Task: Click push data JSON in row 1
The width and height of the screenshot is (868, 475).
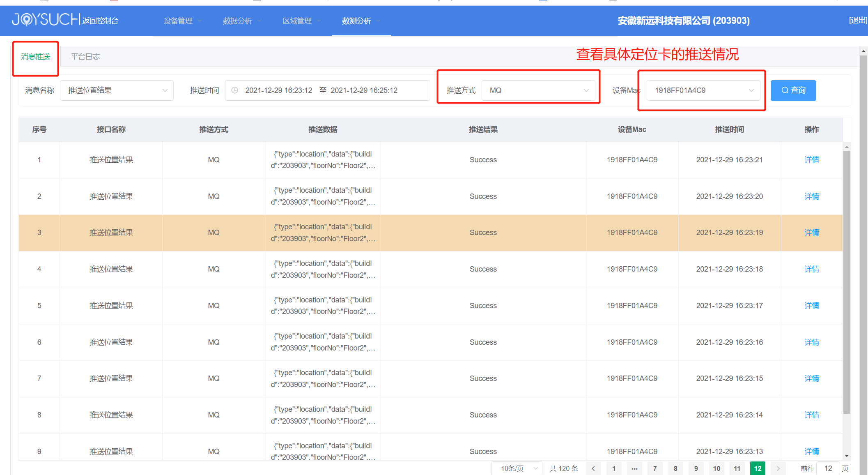Action: 323,160
